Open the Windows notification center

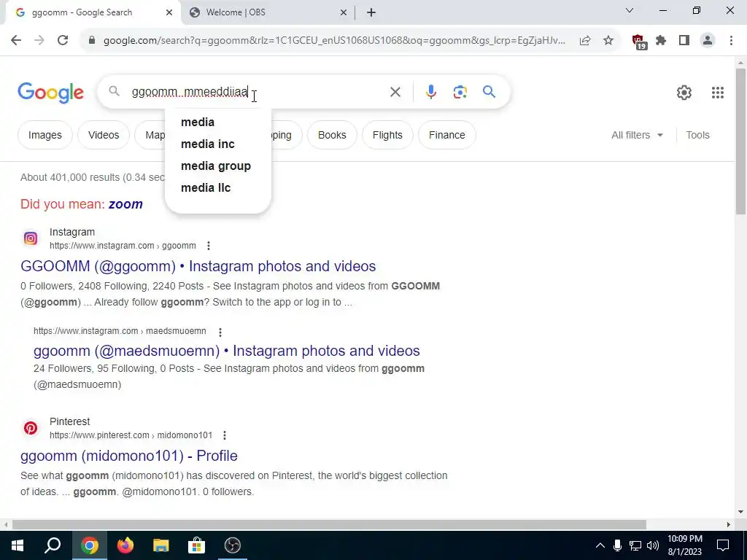click(x=723, y=545)
